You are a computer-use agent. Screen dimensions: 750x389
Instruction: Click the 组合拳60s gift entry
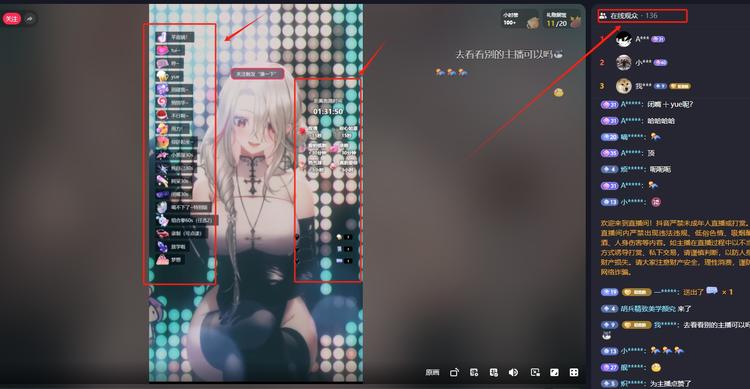click(x=186, y=220)
